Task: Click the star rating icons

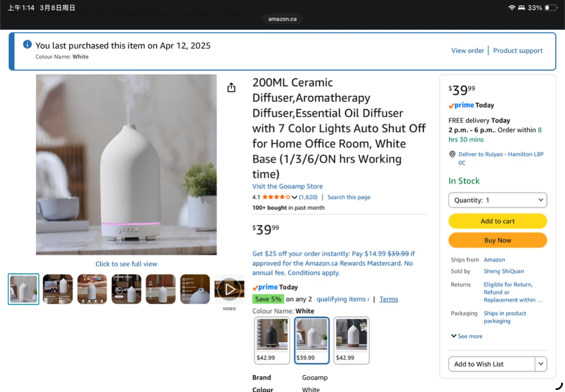Action: point(276,197)
